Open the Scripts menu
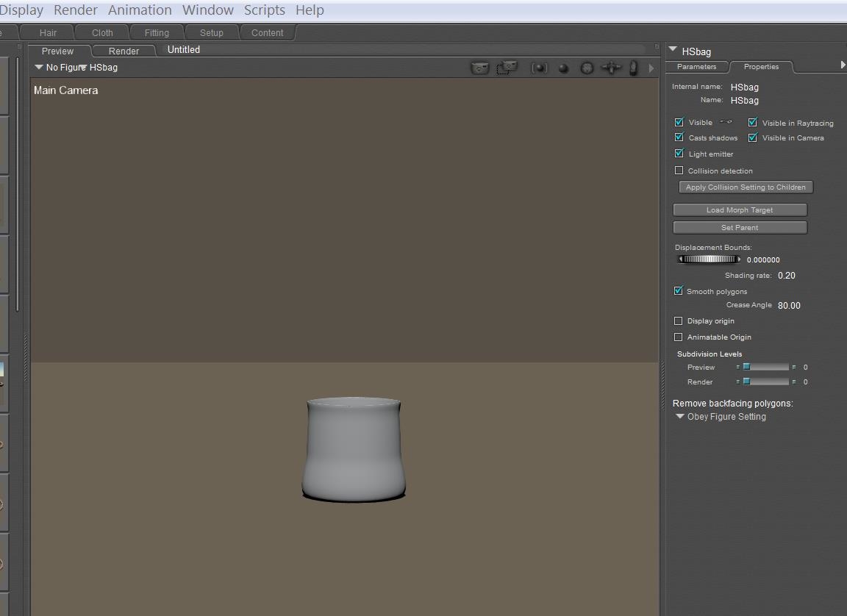The width and height of the screenshot is (847, 616). pyautogui.click(x=264, y=10)
